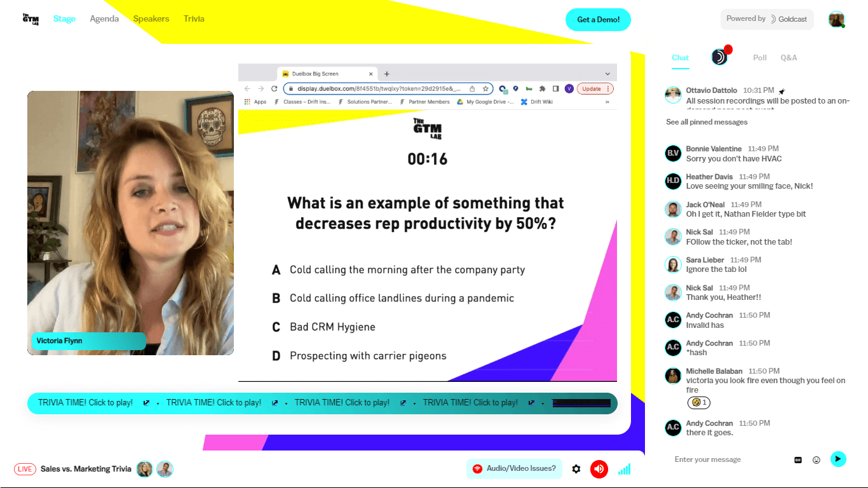Focus the Enter your message field

(729, 459)
